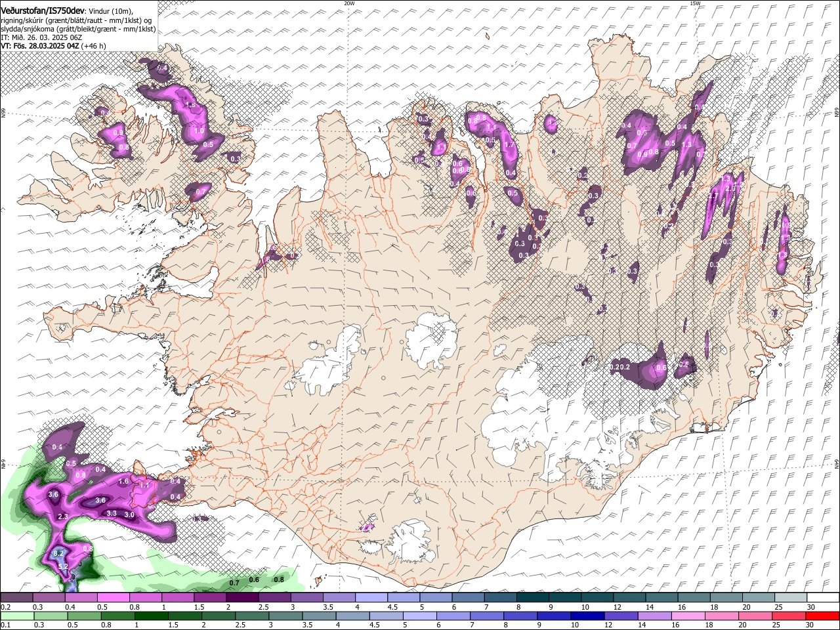The height and width of the screenshot is (630, 840).
Task: Click the bright pink swatch between 0.5 and 0.8
Action: click(113, 598)
